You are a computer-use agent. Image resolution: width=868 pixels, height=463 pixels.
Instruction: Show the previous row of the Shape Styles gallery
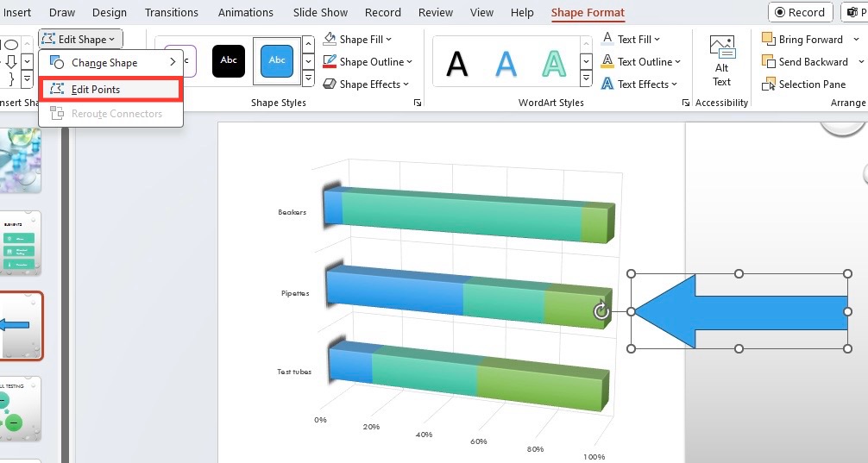click(308, 44)
